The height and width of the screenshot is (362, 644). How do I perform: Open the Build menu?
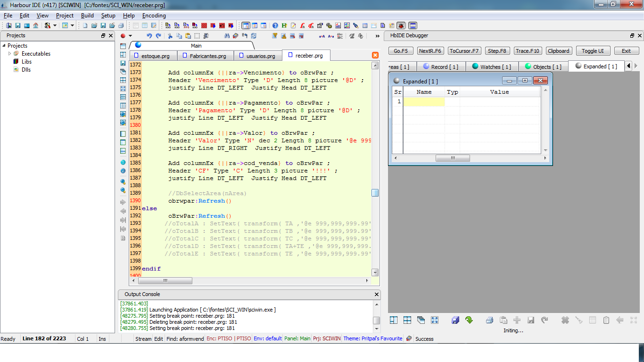click(87, 16)
